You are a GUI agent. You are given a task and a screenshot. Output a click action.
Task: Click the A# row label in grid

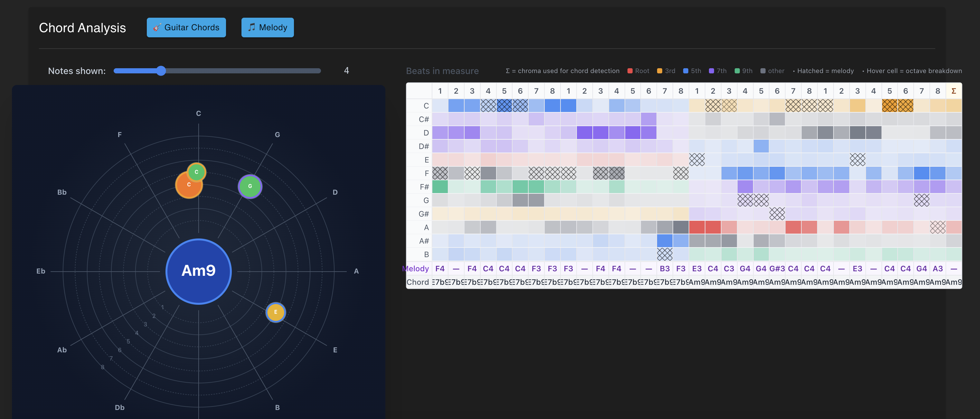pyautogui.click(x=424, y=241)
